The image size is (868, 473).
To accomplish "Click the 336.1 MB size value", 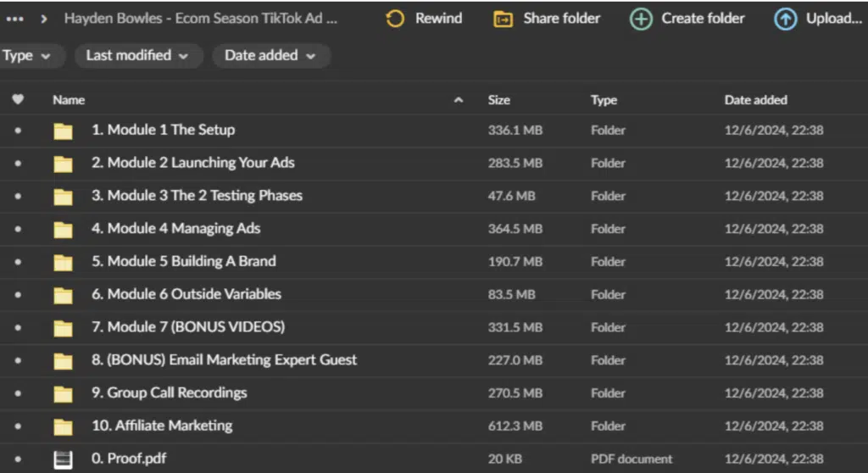I will [x=515, y=131].
